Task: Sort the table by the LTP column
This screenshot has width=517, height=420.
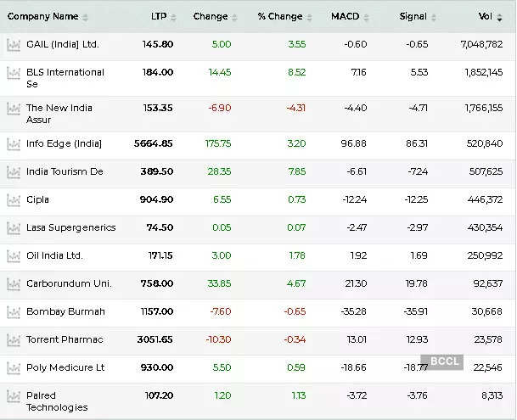Action: point(159,16)
